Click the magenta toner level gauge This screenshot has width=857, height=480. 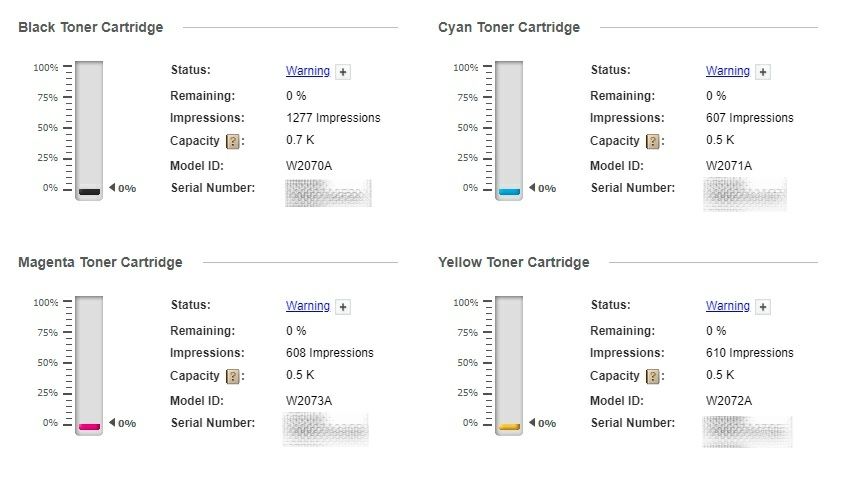(x=89, y=365)
